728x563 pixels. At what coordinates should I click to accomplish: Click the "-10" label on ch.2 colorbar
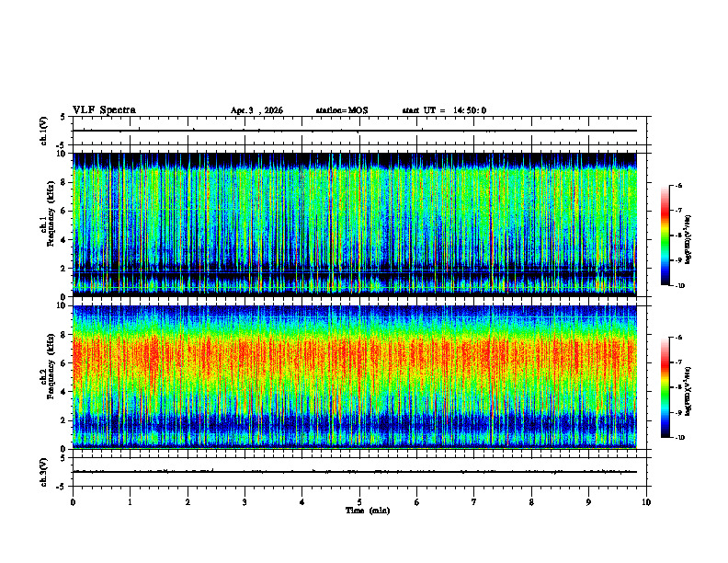680,437
